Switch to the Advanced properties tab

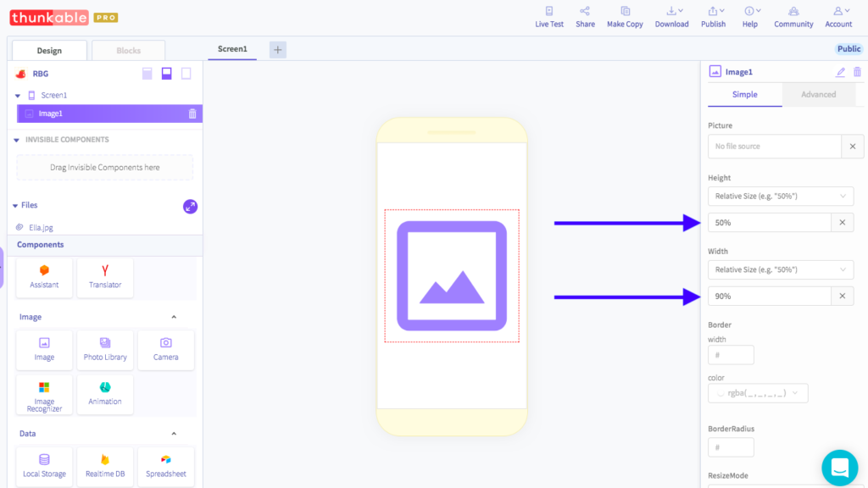click(818, 95)
